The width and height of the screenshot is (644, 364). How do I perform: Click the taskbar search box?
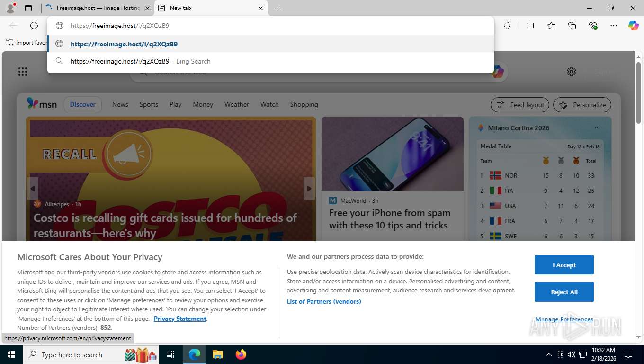coord(91,355)
